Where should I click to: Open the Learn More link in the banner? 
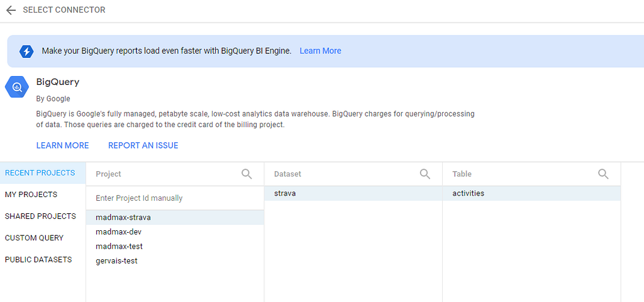(320, 51)
